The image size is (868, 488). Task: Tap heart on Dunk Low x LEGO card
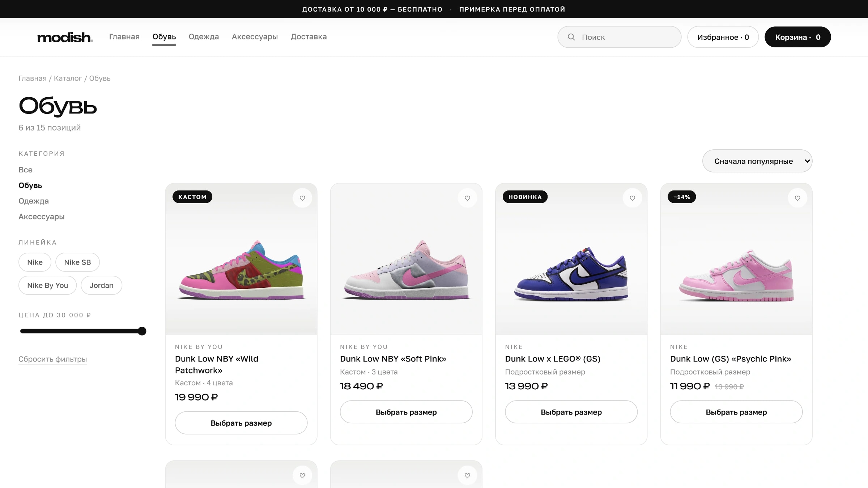coord(632,198)
